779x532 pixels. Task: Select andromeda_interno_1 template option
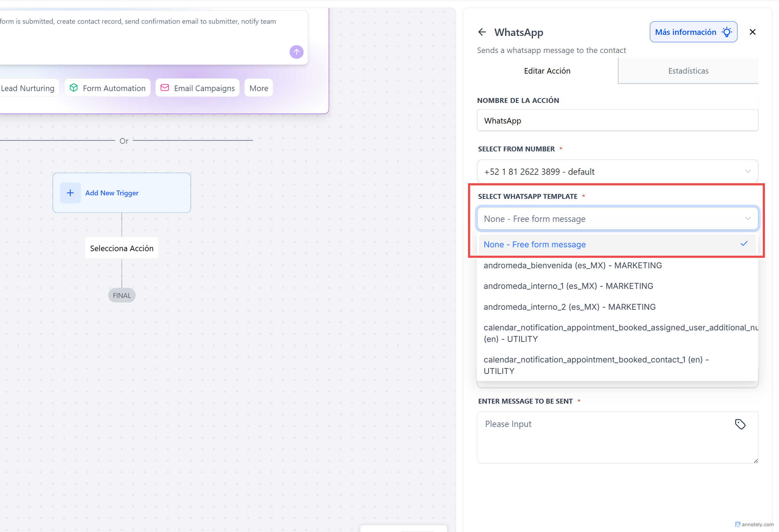click(568, 286)
